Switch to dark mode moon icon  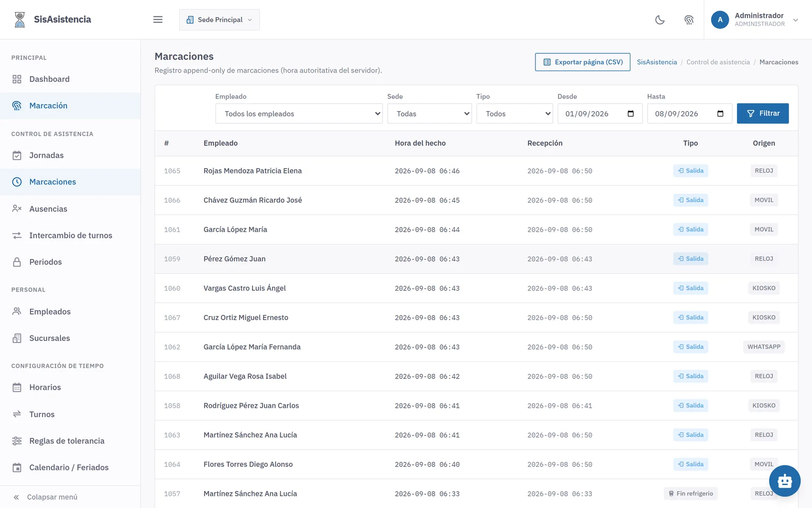click(x=660, y=20)
